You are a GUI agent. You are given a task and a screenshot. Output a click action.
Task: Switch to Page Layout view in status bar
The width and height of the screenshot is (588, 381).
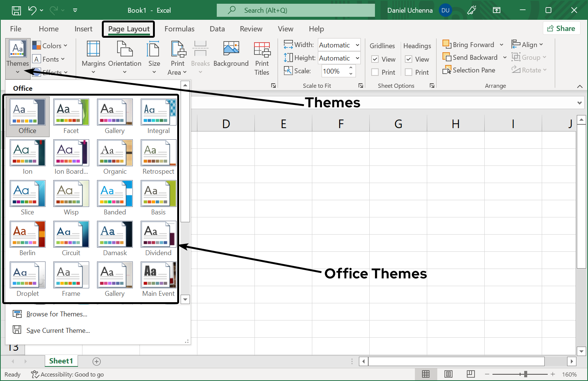click(x=448, y=374)
